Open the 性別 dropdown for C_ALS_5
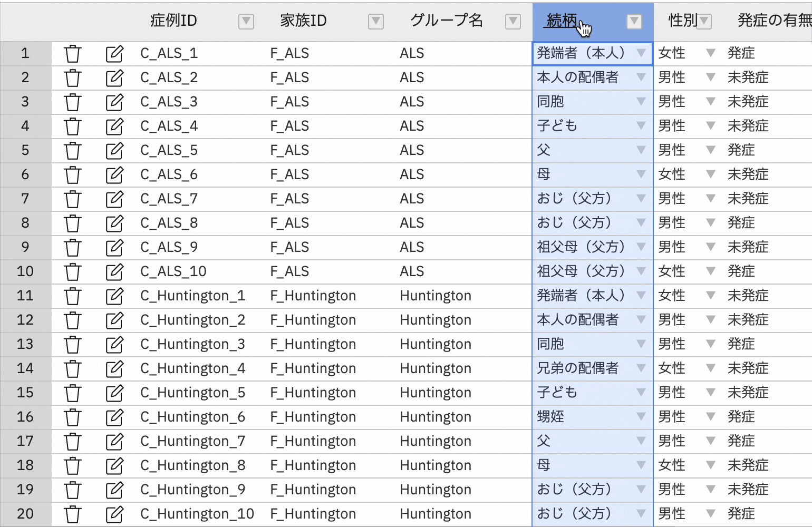The image size is (812, 527). (710, 150)
